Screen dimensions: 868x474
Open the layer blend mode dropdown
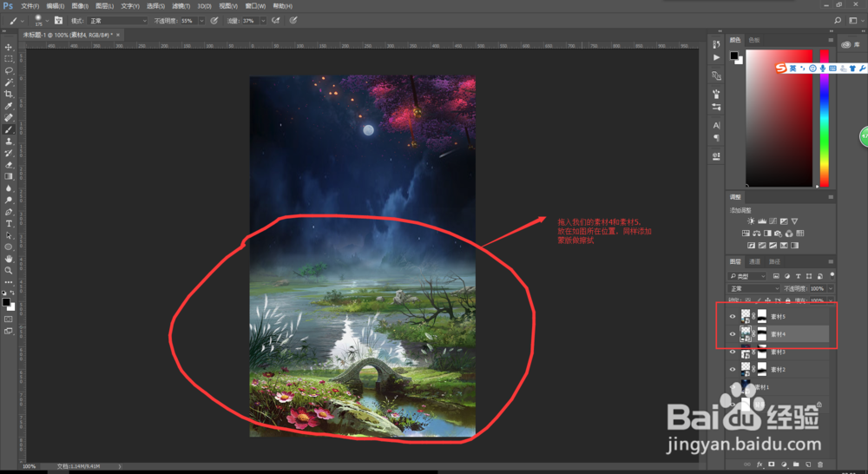point(753,288)
